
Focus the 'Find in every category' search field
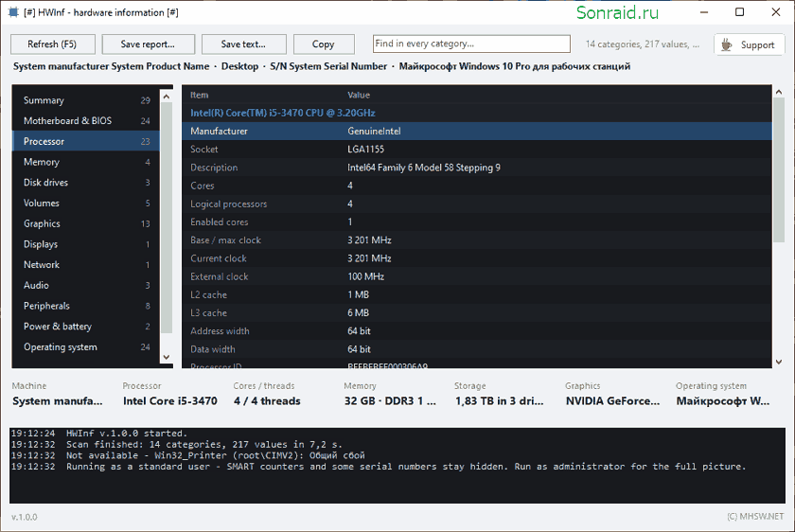click(x=471, y=44)
